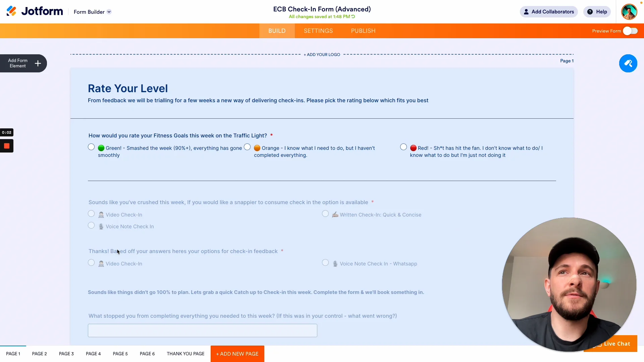Screen dimensions: 644x362
Task: Click the red circle traffic light icon
Action: [413, 148]
